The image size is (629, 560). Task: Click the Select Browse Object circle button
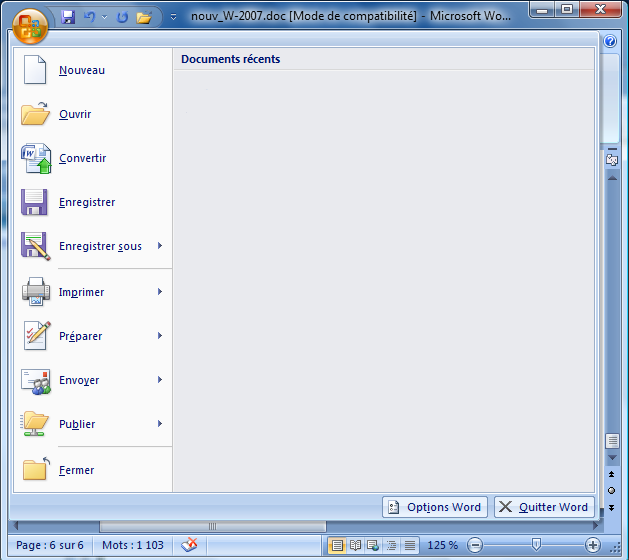pos(611,491)
